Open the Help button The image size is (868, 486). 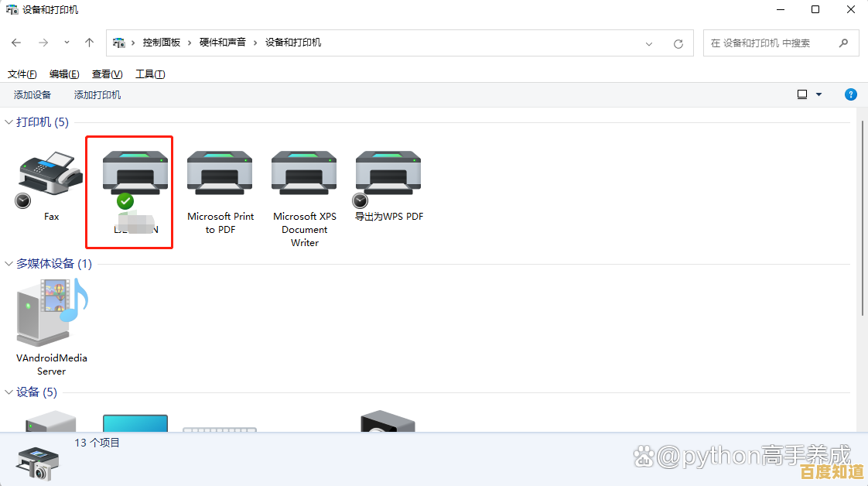coord(850,94)
